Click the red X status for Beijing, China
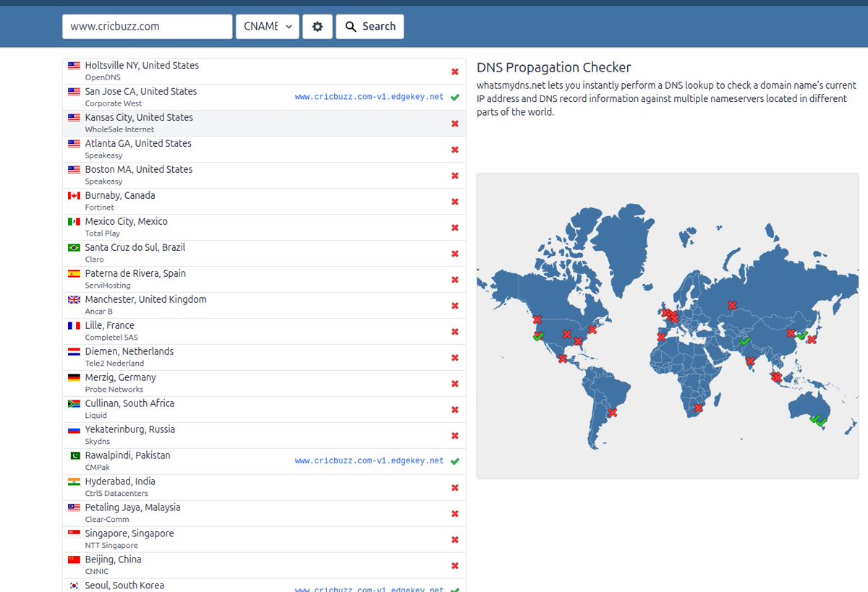This screenshot has height=592, width=868. click(455, 566)
